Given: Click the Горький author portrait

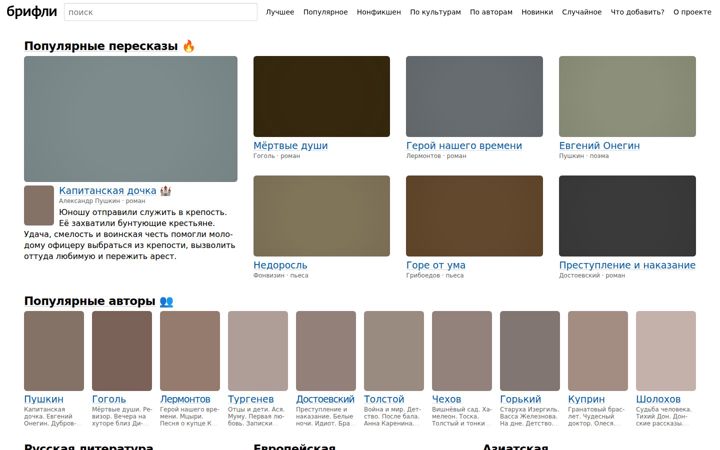Looking at the screenshot, I should click(x=530, y=351).
